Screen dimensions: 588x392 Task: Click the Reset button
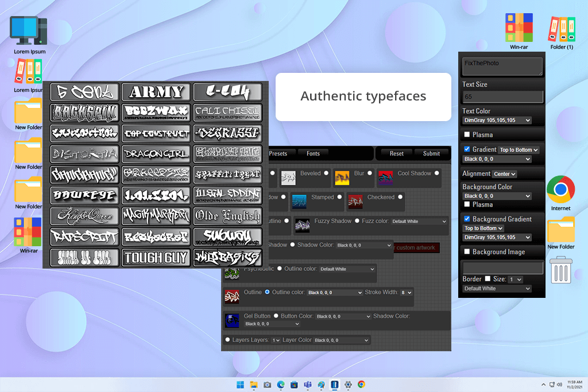pos(396,154)
